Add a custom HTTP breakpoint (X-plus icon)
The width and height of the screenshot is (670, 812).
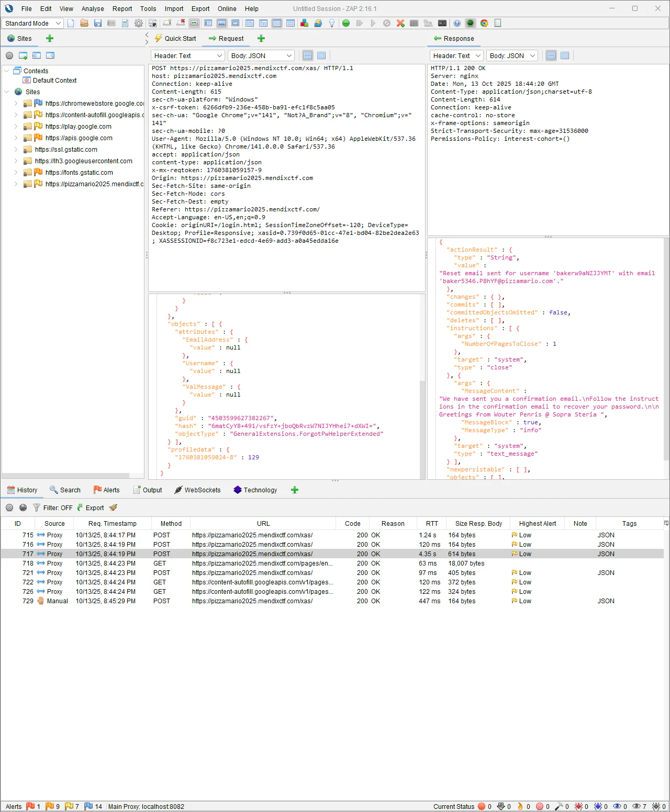click(x=400, y=23)
